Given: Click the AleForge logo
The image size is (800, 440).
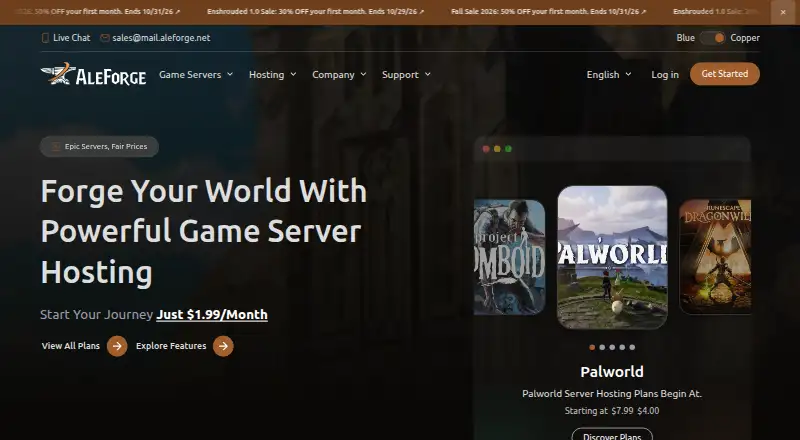Looking at the screenshot, I should (x=93, y=75).
